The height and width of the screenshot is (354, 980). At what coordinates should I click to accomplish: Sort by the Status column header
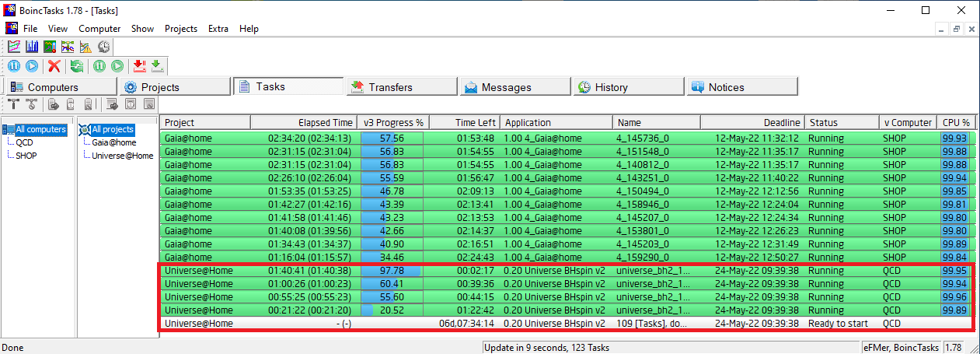click(842, 122)
